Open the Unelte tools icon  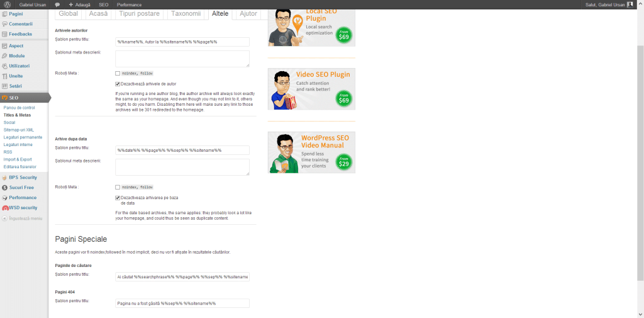click(4, 76)
